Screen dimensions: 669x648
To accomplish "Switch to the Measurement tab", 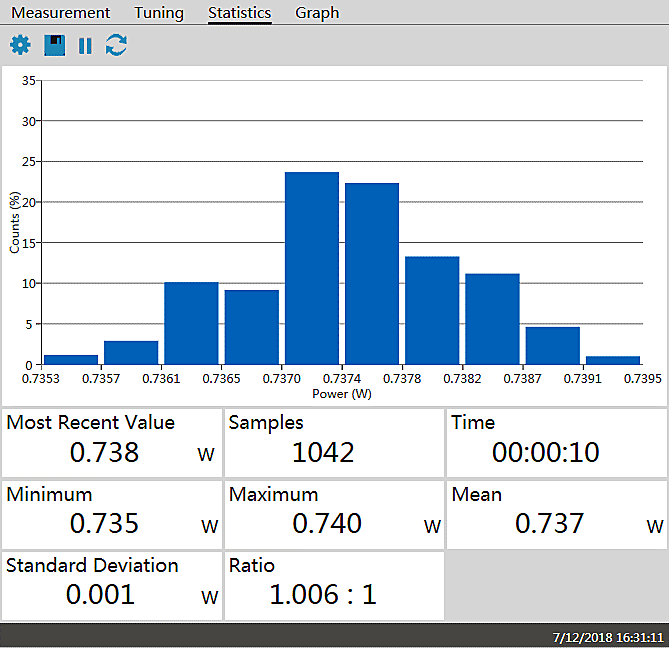I will [x=60, y=13].
